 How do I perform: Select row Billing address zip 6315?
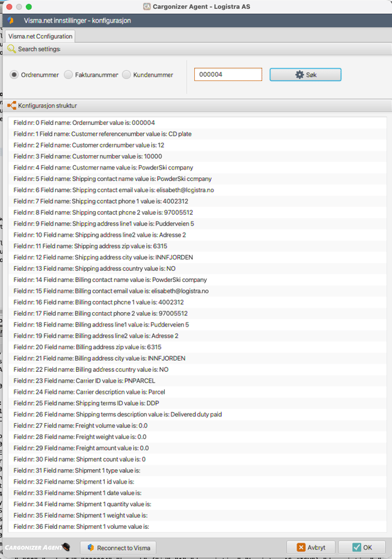point(197,347)
